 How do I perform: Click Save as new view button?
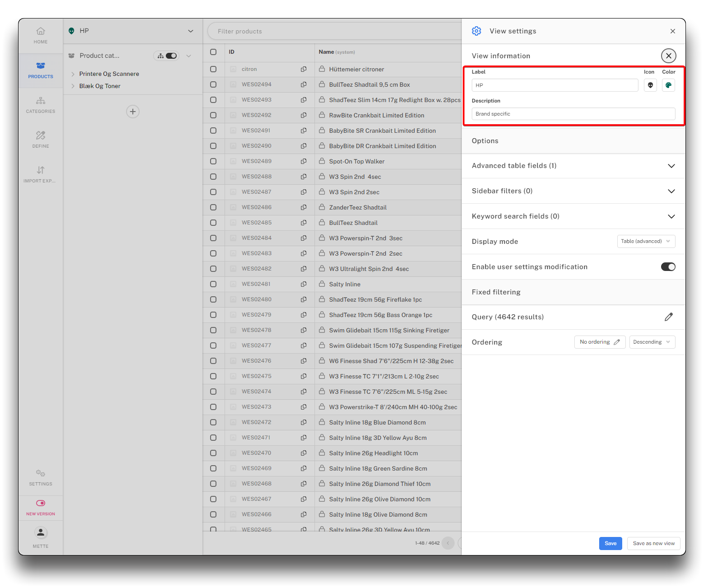coord(653,543)
